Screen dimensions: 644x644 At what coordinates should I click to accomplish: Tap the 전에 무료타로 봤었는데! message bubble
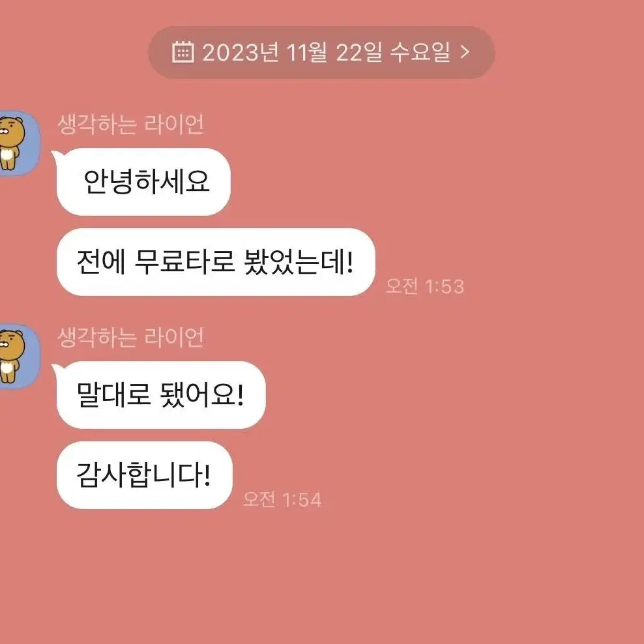click(x=216, y=262)
